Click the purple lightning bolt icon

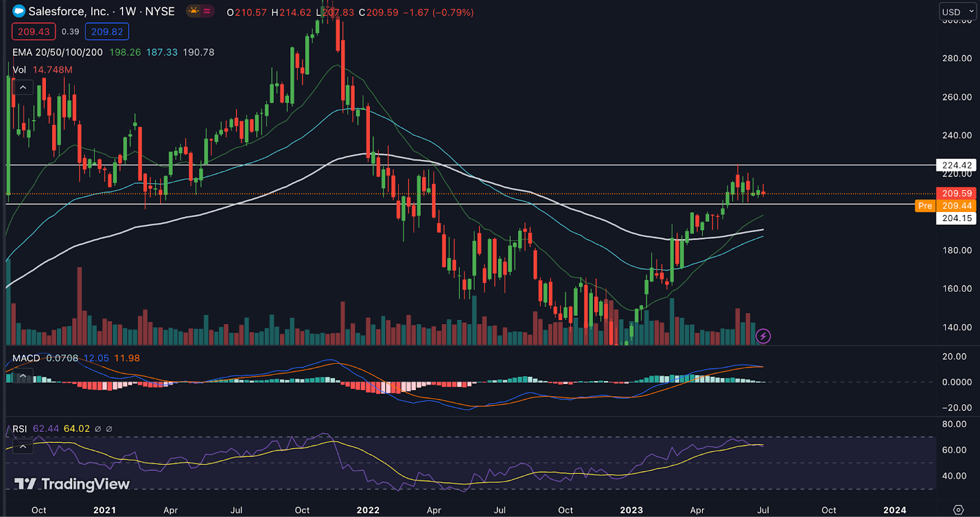click(x=763, y=336)
